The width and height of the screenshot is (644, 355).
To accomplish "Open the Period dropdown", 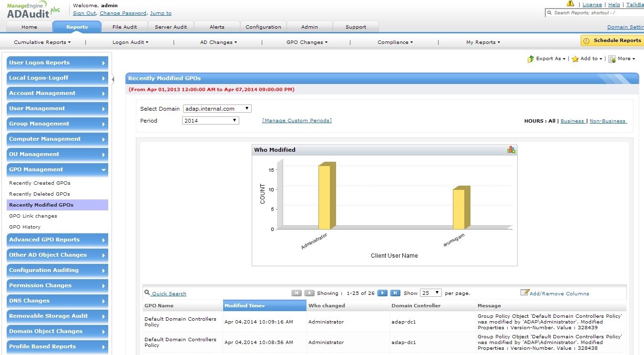I will click(x=210, y=121).
